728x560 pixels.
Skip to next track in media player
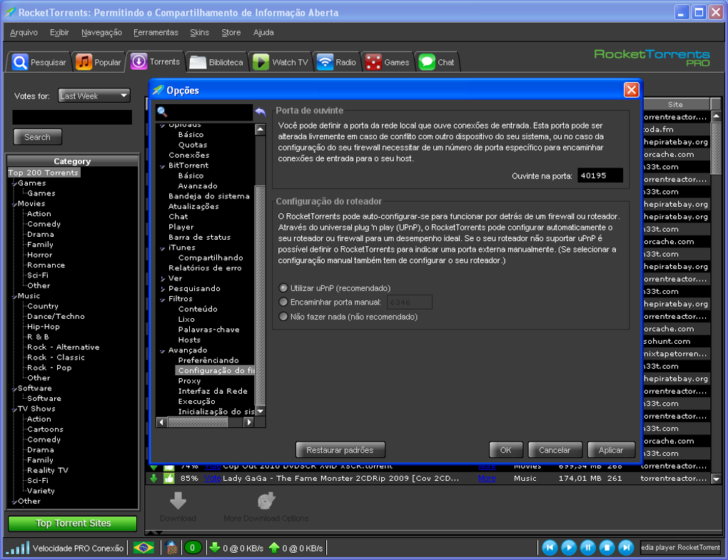pyautogui.click(x=626, y=548)
